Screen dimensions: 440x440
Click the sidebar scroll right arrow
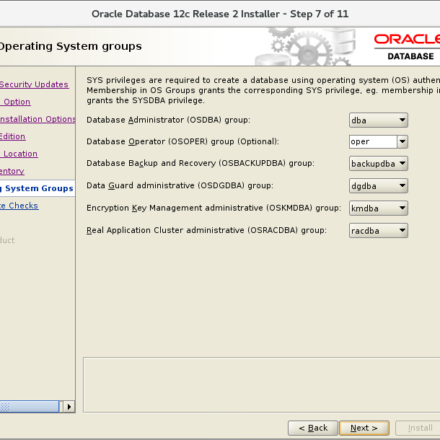[69, 407]
